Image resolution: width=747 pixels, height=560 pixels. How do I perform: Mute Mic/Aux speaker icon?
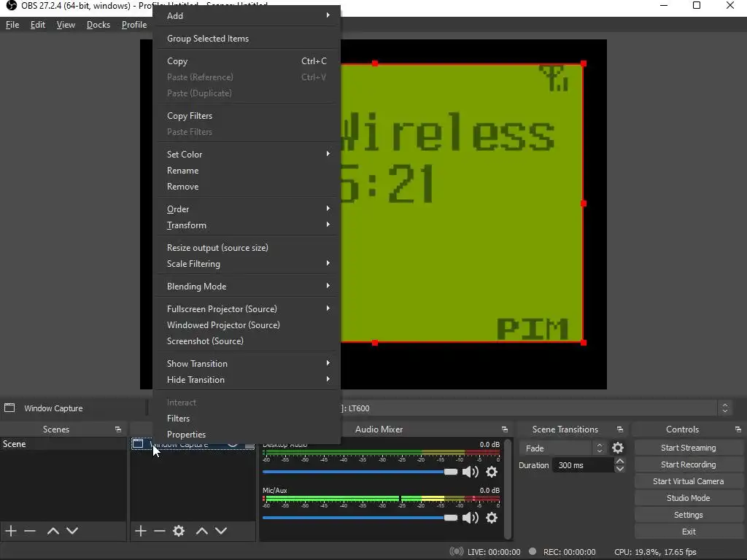(471, 518)
